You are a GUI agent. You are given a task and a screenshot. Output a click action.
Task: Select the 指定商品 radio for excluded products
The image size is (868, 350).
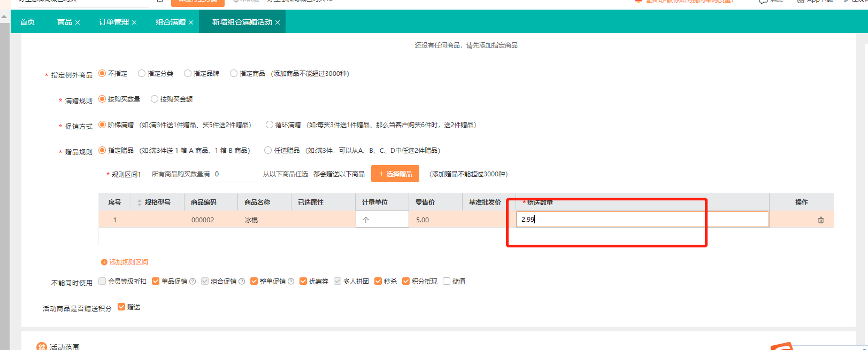click(234, 74)
